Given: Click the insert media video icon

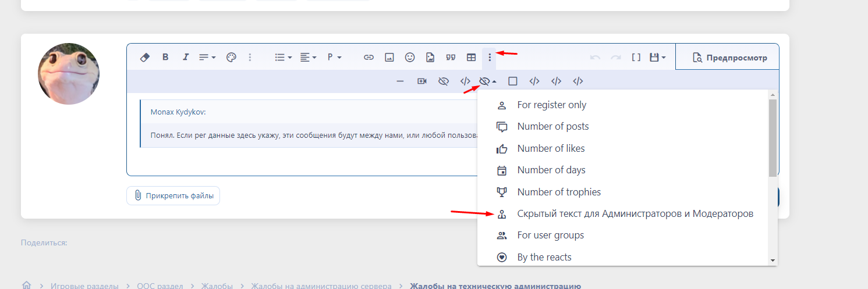Looking at the screenshot, I should coord(422,81).
